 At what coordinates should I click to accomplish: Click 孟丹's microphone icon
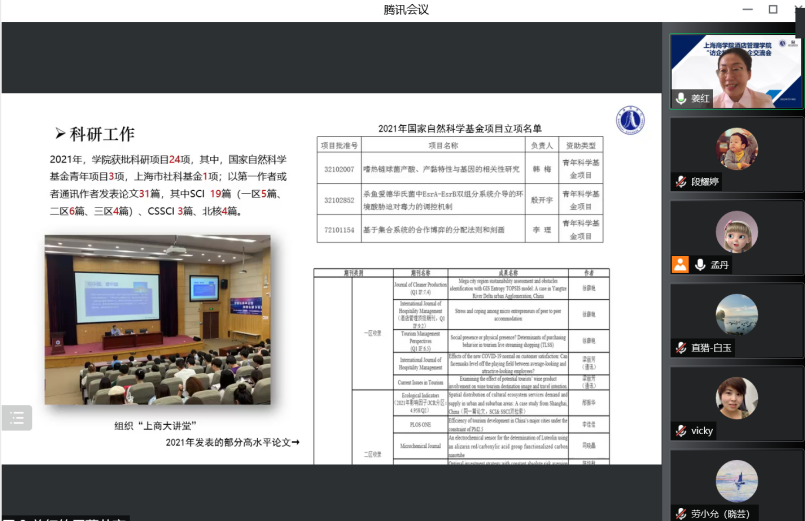point(700,264)
